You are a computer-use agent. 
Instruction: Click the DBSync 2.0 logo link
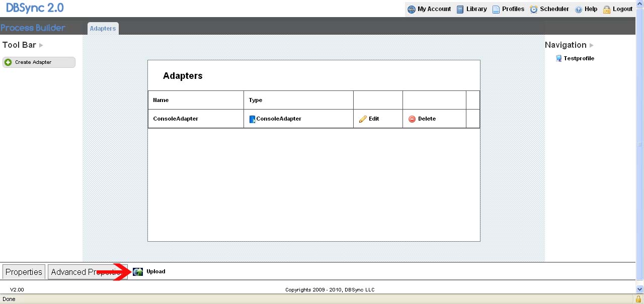click(x=35, y=8)
